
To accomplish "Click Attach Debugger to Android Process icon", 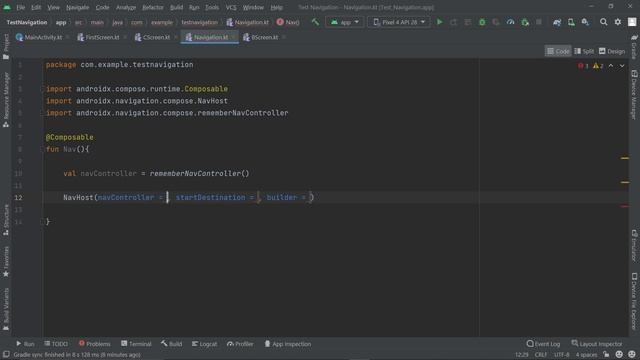I will click(525, 22).
